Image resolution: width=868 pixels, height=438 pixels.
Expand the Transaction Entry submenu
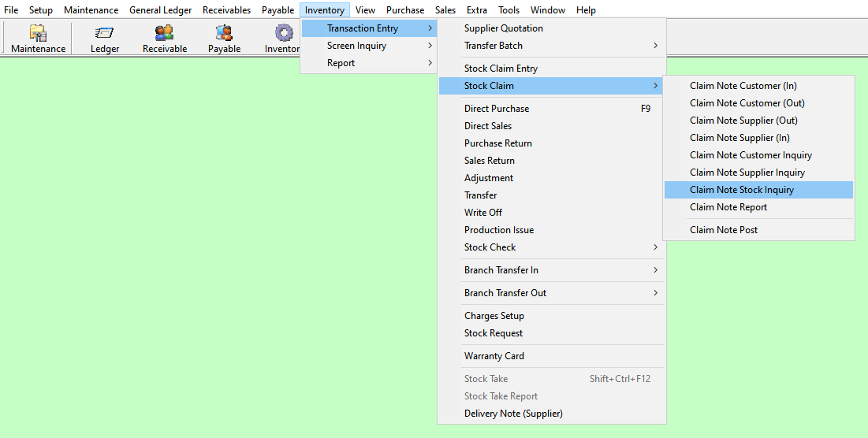(x=369, y=28)
